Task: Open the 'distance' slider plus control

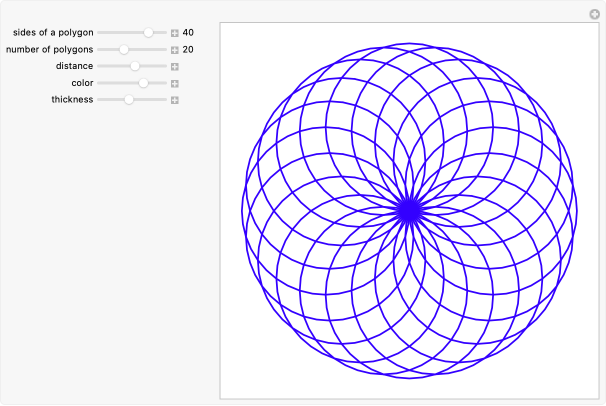Action: 175,66
